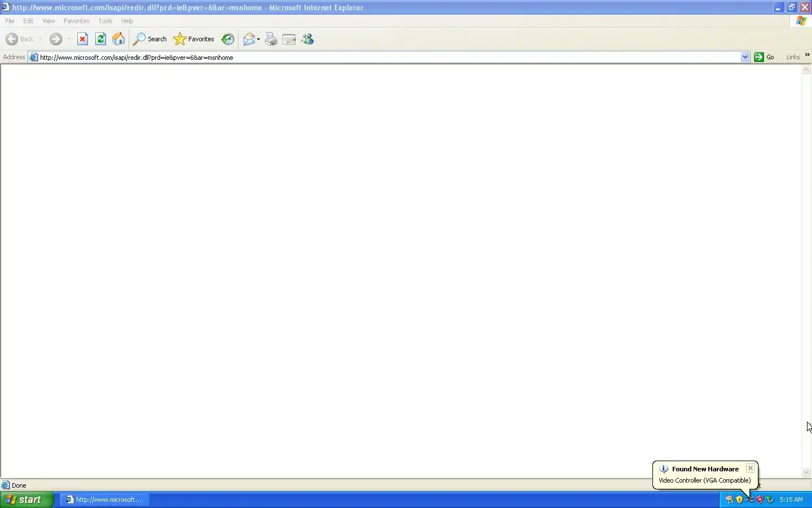Open the Forward history dropdown arrow
Image resolution: width=812 pixels, height=508 pixels.
(69, 39)
